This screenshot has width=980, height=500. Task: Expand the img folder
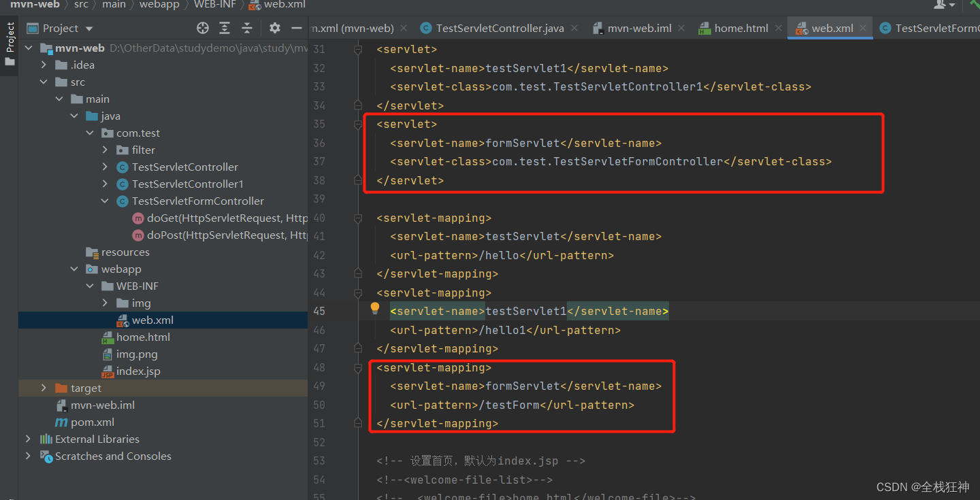coord(105,303)
